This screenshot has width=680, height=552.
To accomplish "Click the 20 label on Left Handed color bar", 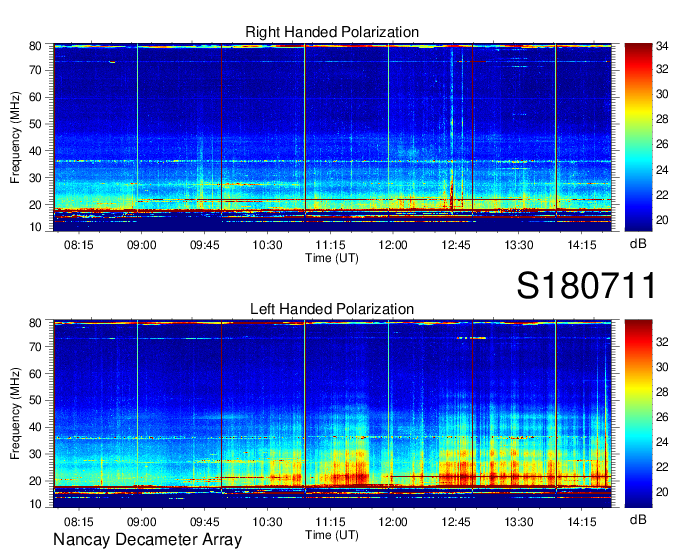I will pyautogui.click(x=662, y=492).
